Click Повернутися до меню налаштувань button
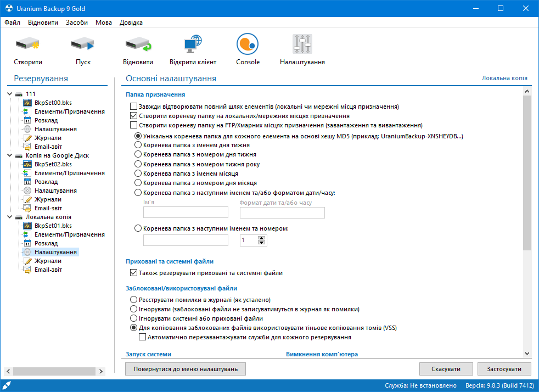Viewport: 539px width, 392px height. click(x=186, y=369)
